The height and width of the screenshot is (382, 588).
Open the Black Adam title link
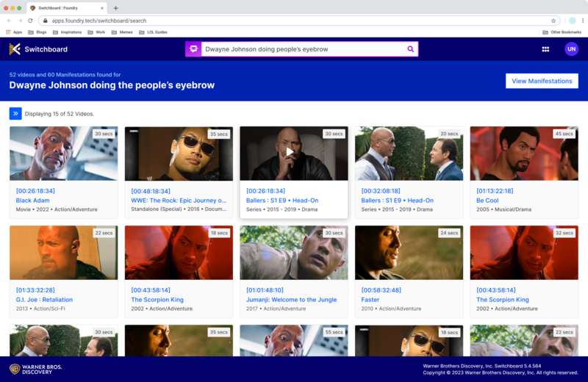point(32,201)
